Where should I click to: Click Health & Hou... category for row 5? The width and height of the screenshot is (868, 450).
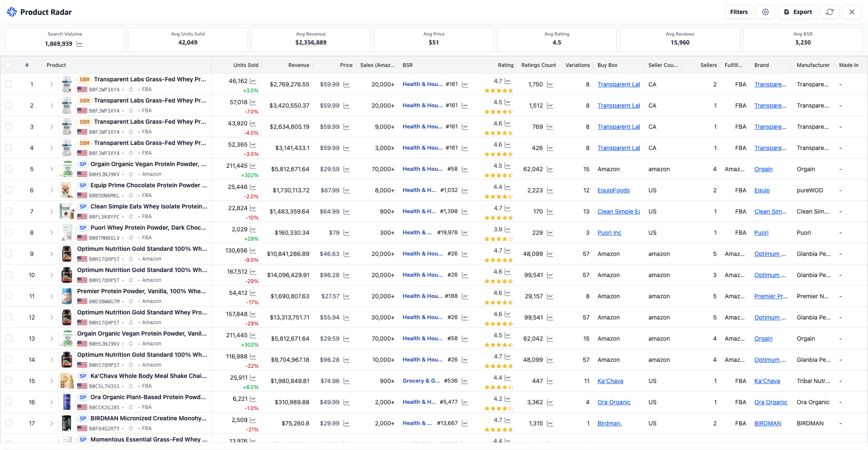423,169
